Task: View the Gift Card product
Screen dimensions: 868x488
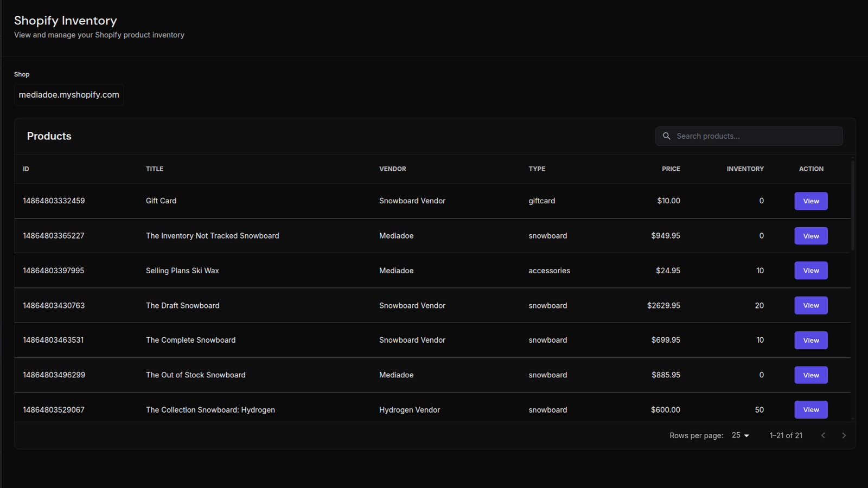Action: pyautogui.click(x=810, y=201)
